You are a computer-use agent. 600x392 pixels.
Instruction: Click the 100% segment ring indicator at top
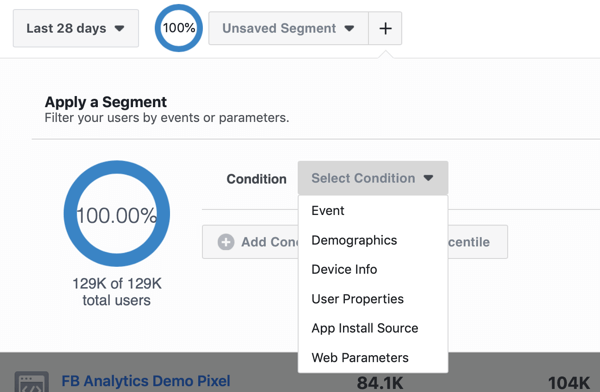pyautogui.click(x=179, y=28)
